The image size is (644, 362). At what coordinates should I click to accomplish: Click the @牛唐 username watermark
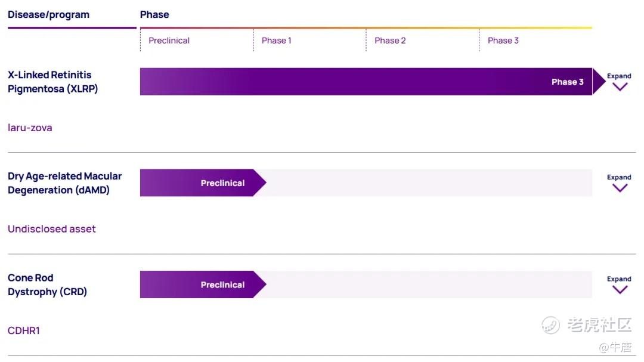tap(615, 346)
